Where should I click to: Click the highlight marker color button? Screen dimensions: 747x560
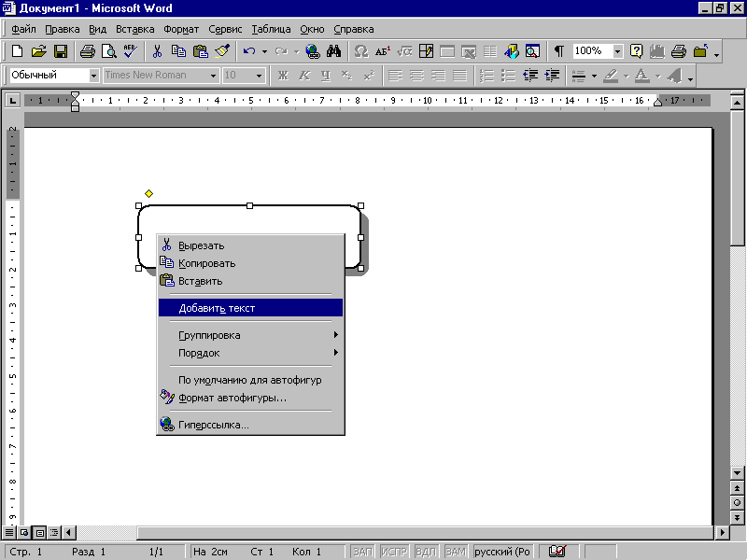(x=611, y=76)
